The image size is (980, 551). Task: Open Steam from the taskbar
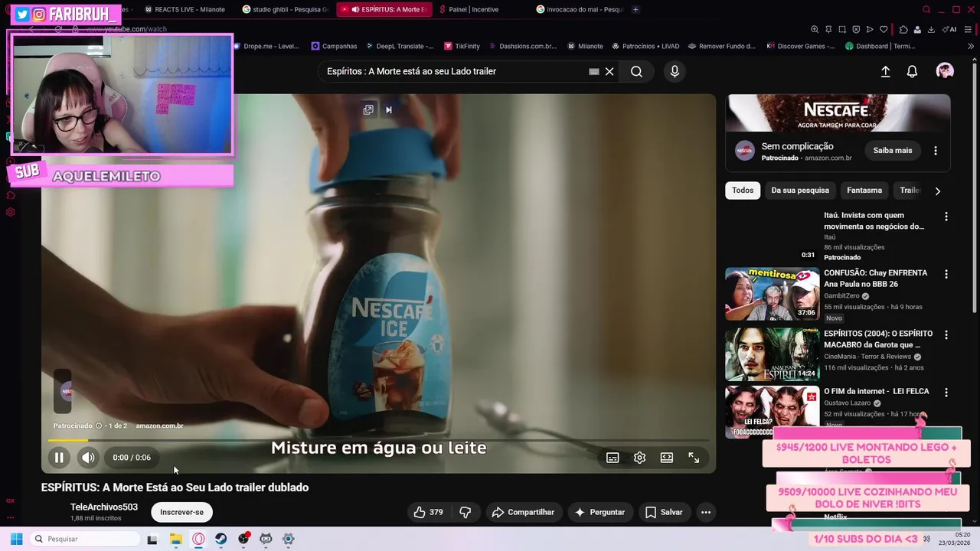pos(220,539)
